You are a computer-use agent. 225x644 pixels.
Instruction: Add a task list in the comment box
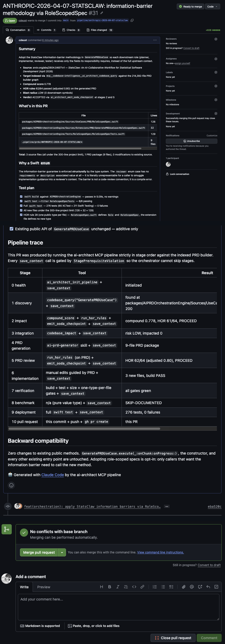[171, 587]
